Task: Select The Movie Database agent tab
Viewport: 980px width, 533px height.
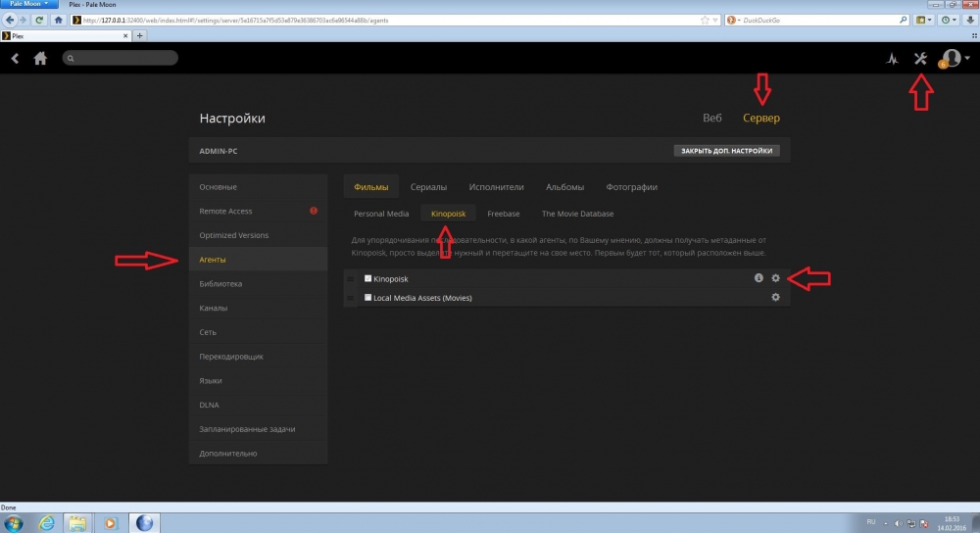Action: 577,214
